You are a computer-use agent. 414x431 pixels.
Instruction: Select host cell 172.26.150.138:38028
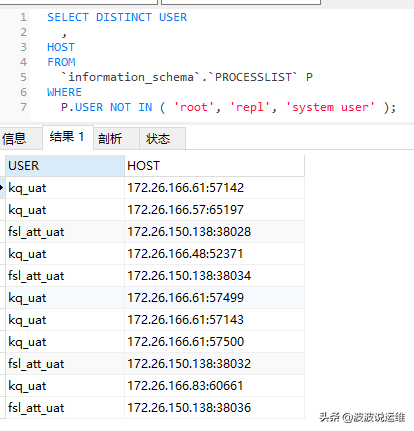click(214, 232)
